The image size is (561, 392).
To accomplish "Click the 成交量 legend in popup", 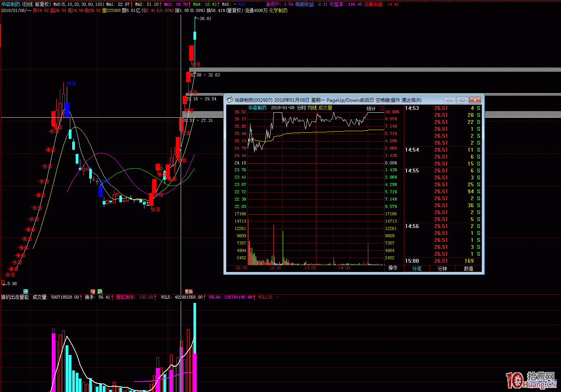I will point(325,108).
